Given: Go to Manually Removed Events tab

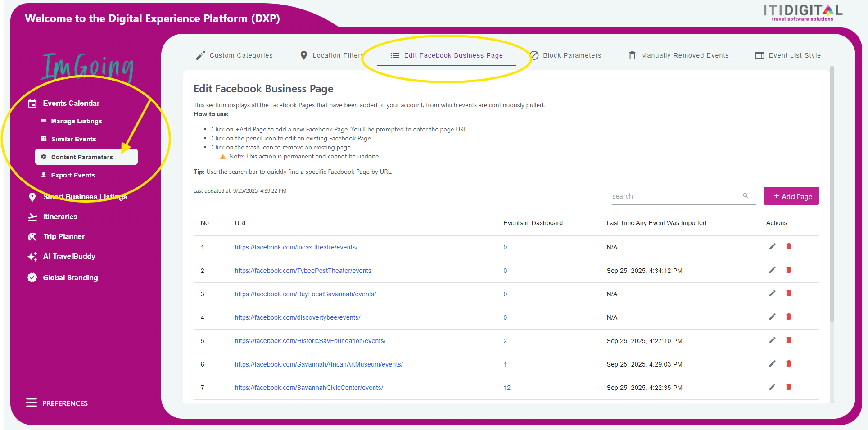Looking at the screenshot, I should coord(678,55).
